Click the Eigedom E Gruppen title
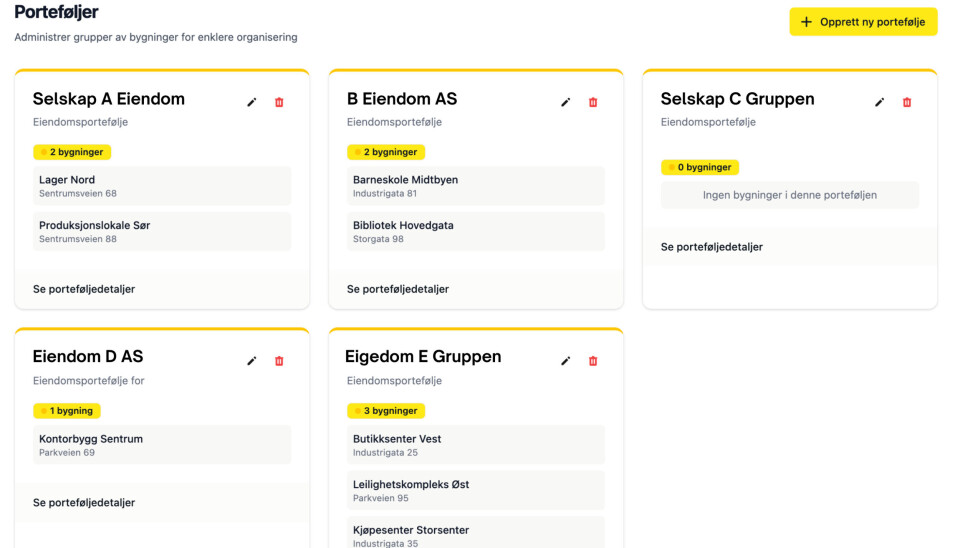Screen dimensions: 960x548 423,356
